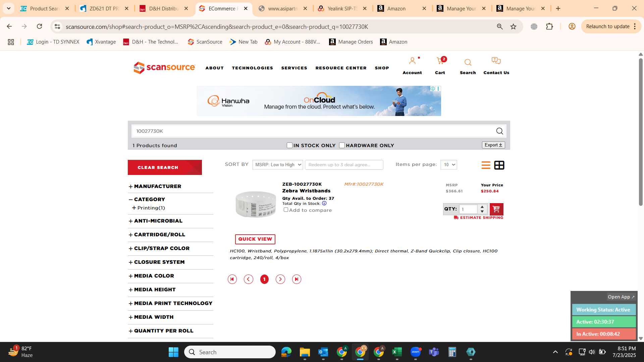Open the apps grid in bookmarks bar
The width and height of the screenshot is (644, 362).
[11, 42]
